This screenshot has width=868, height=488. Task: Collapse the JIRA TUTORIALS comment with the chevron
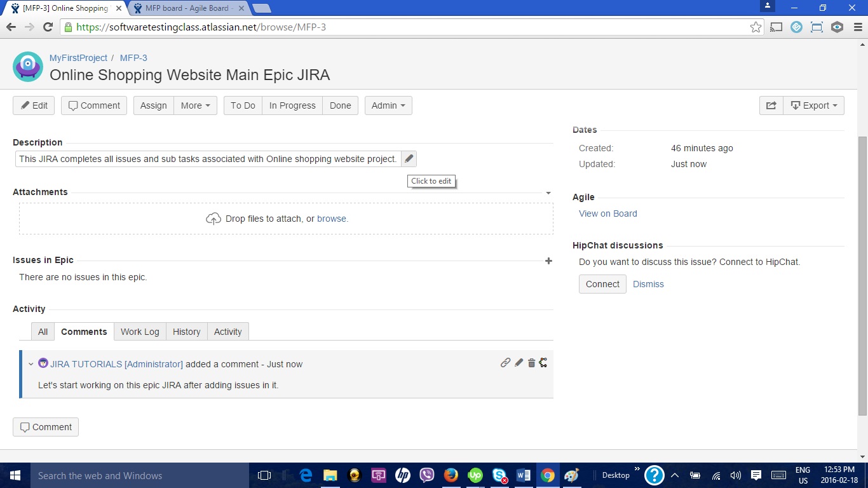tap(31, 363)
